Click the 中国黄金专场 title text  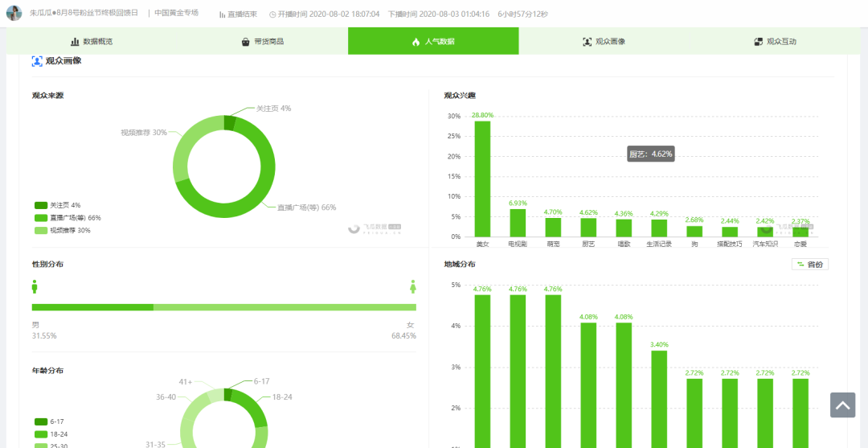(177, 13)
